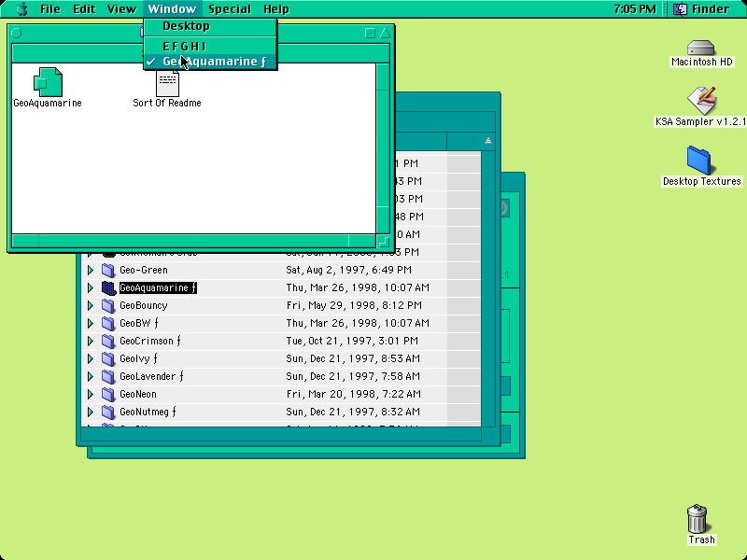Screen dimensions: 747x560
Task: Click the front window's horizontal scrollbar
Action: [x=193, y=241]
